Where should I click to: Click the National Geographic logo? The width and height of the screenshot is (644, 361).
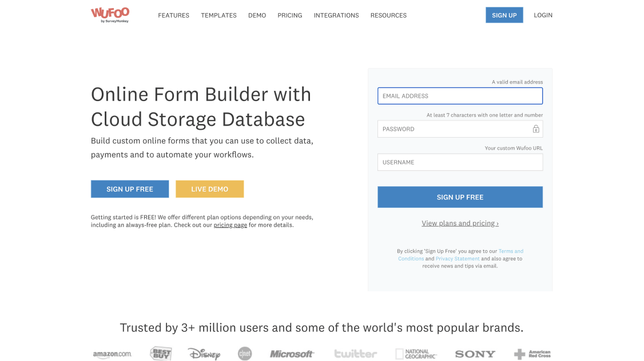click(x=416, y=354)
